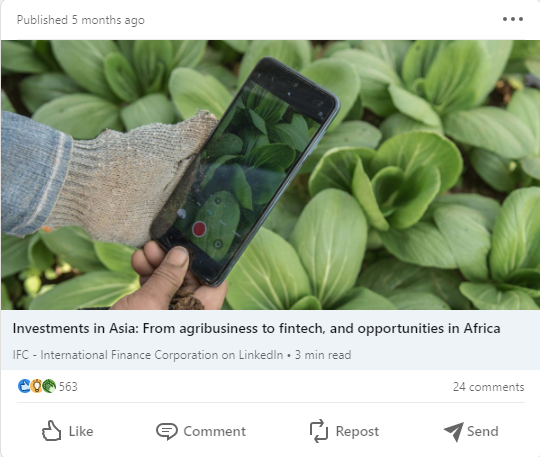The image size is (540, 457).
Task: Click the paper plane Send icon
Action: (454, 432)
